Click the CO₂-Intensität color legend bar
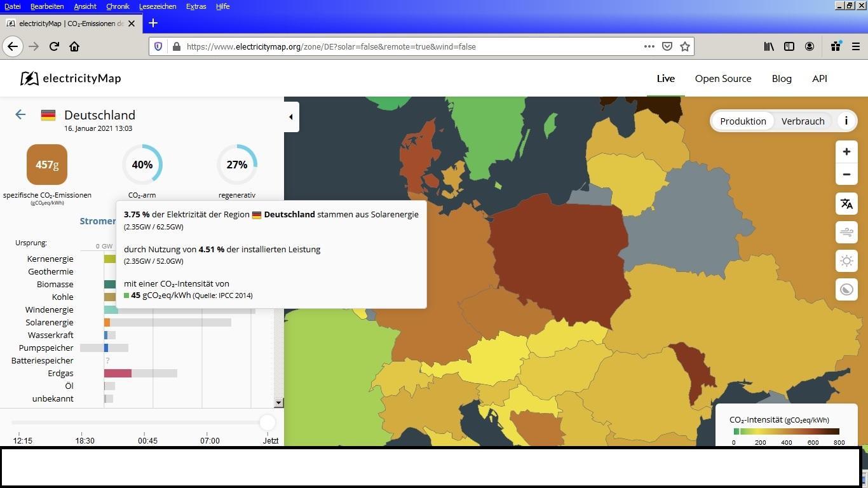Image resolution: width=868 pixels, height=488 pixels. coord(786,431)
